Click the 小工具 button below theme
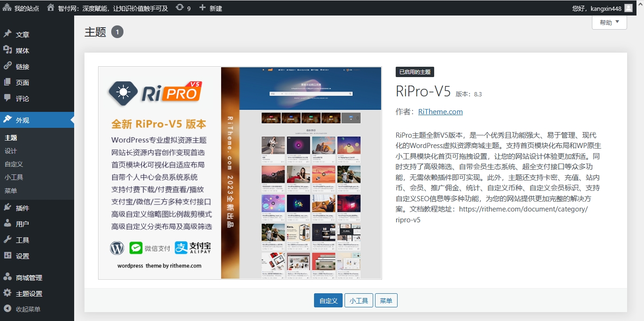The height and width of the screenshot is (321, 644). pos(359,301)
